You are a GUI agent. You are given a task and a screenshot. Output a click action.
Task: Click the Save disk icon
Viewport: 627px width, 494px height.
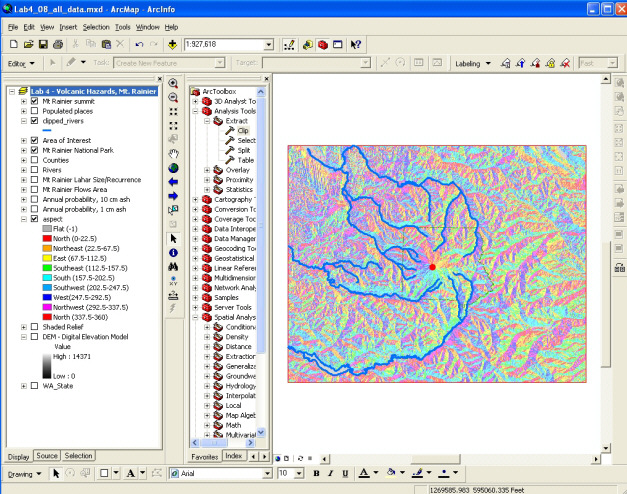(x=43, y=44)
